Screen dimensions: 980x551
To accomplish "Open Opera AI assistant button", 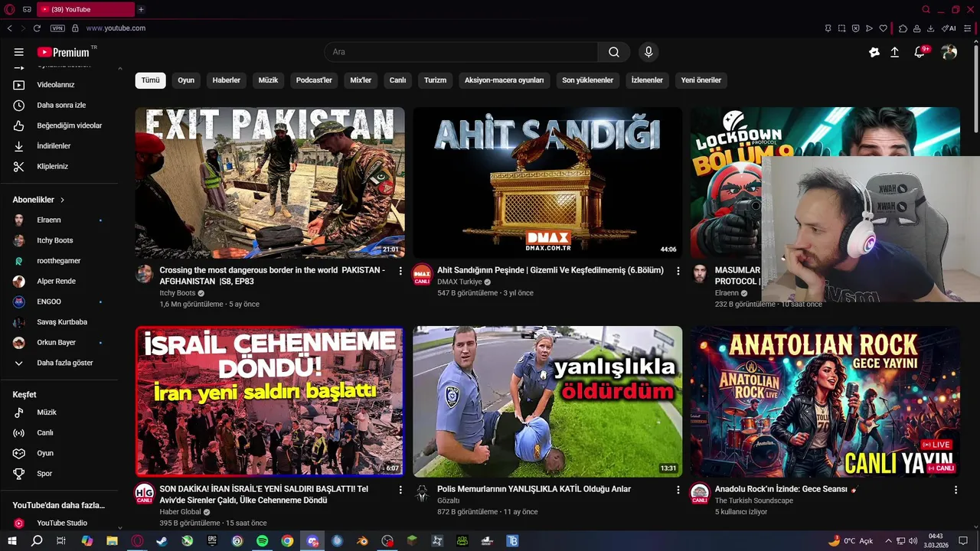I will (x=949, y=28).
